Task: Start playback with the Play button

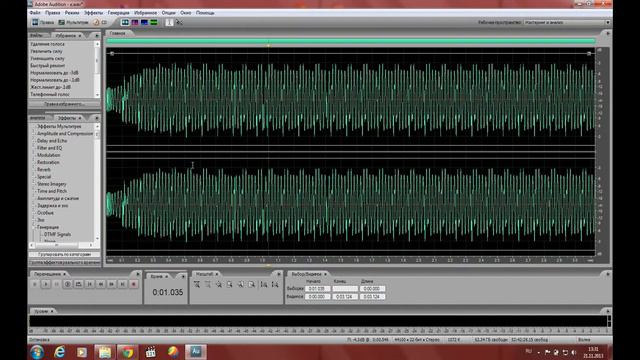Action: tap(46, 284)
